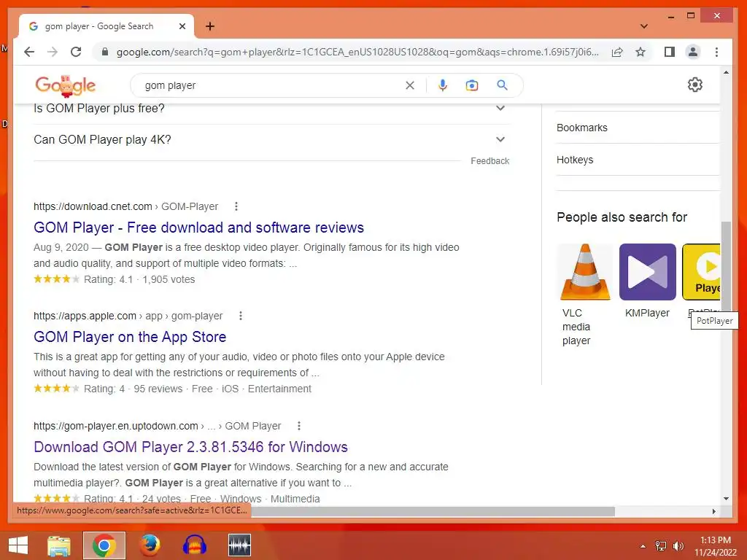Open the Windows Start menu
Screen dimensions: 747x560
click(18, 545)
